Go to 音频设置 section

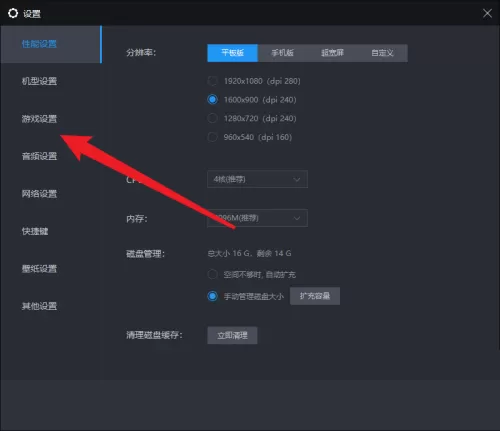pyautogui.click(x=39, y=156)
